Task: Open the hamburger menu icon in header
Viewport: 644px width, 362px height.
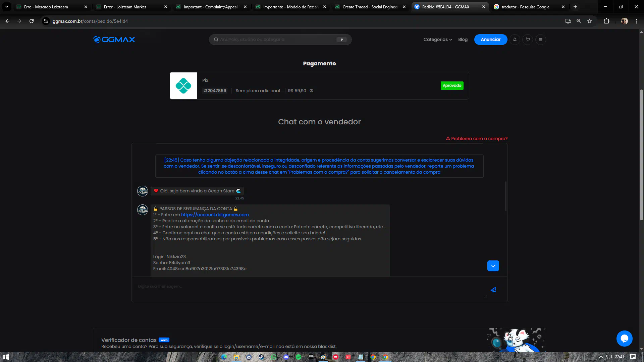Action: click(x=540, y=40)
